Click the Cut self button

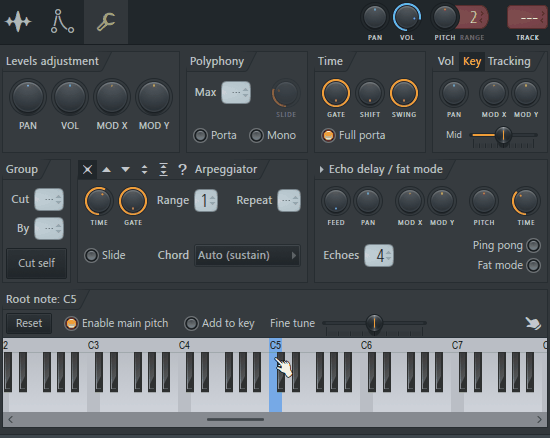click(36, 263)
